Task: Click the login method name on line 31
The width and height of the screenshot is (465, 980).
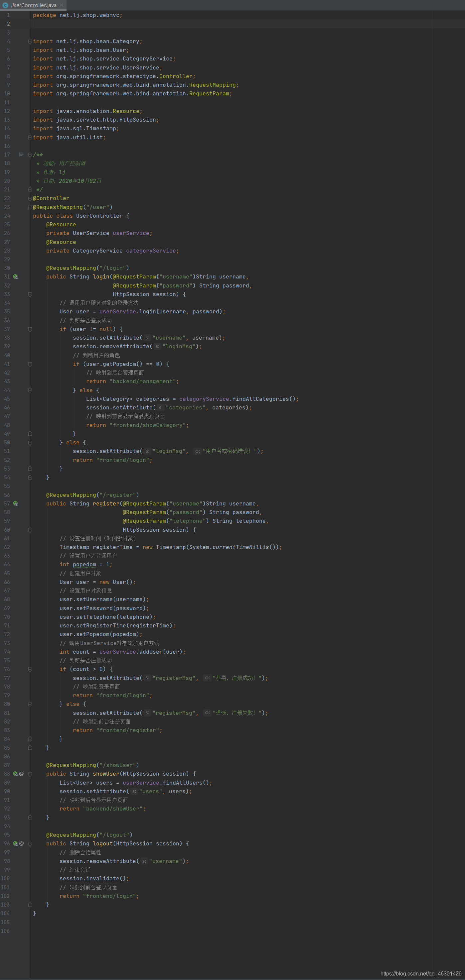Action: tap(101, 276)
